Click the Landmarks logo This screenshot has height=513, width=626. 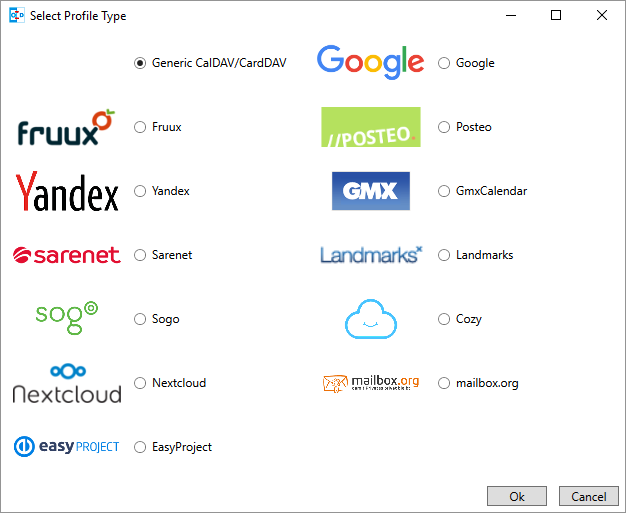coord(371,255)
